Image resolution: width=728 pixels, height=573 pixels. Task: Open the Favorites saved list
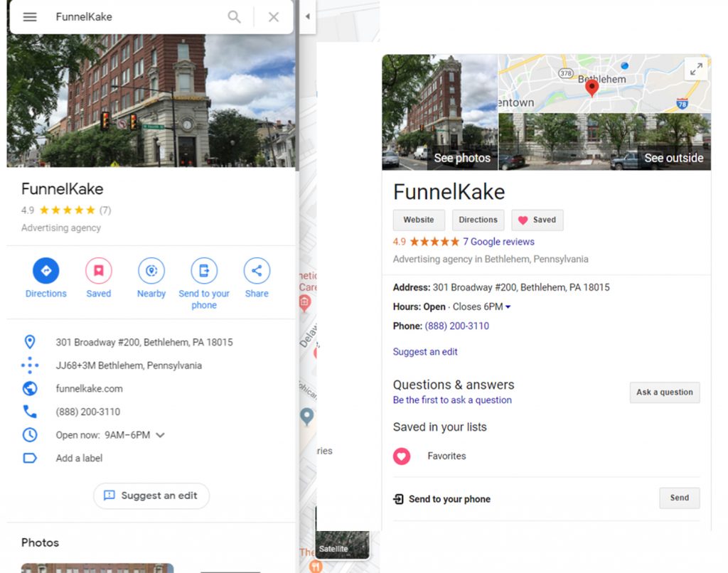(x=446, y=456)
